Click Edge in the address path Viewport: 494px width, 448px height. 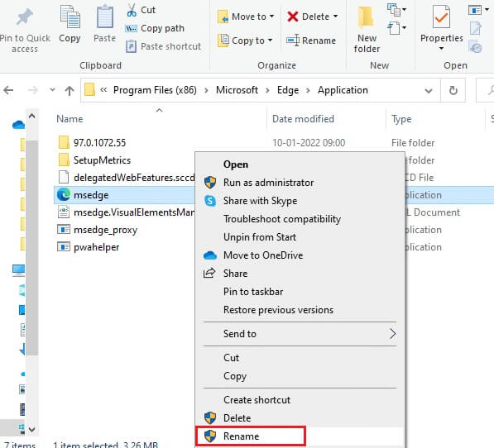(x=288, y=90)
